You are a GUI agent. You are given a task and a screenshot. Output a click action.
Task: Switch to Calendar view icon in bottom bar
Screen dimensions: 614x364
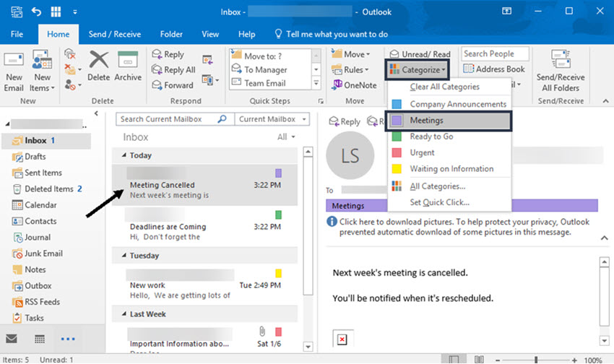[x=40, y=339]
